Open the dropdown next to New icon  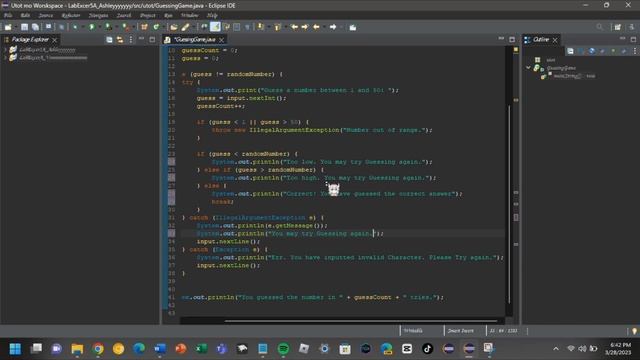coord(15,27)
